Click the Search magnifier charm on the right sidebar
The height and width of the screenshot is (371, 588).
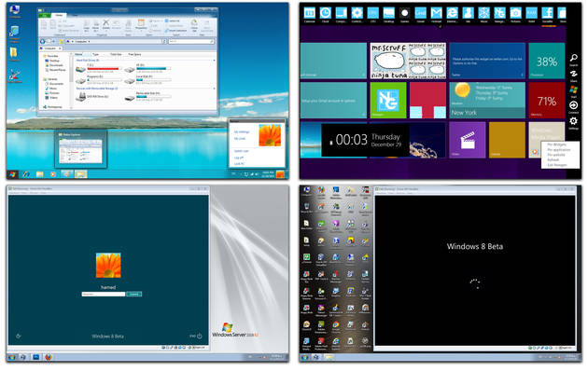click(x=573, y=58)
